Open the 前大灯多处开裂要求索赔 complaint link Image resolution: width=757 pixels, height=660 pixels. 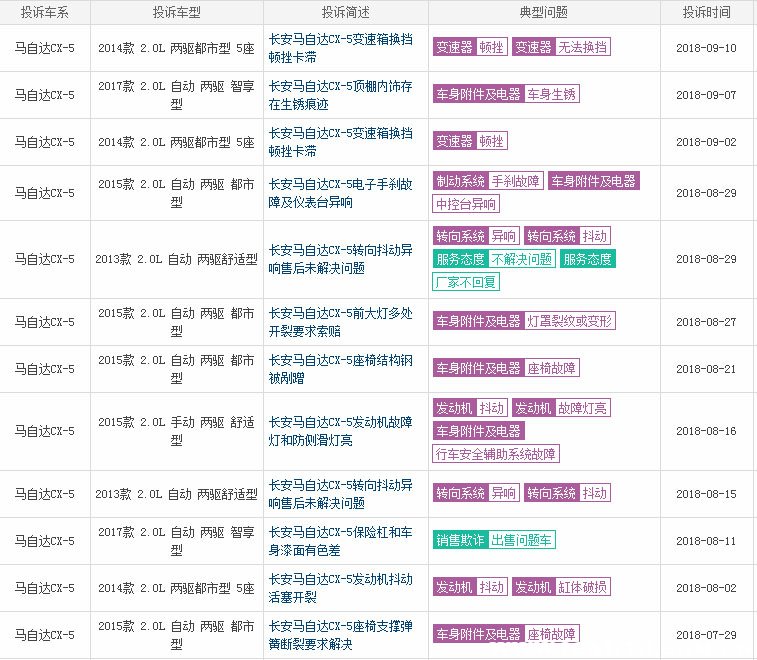(340, 322)
